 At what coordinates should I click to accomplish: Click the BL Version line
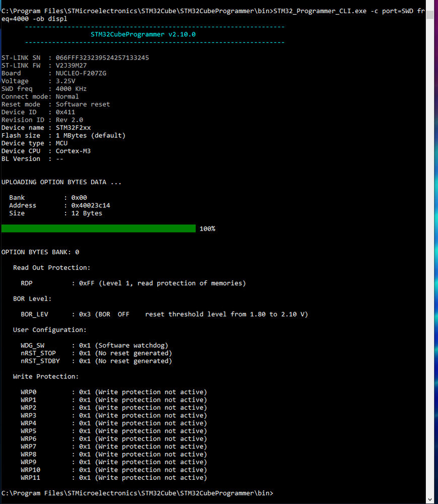pos(32,159)
